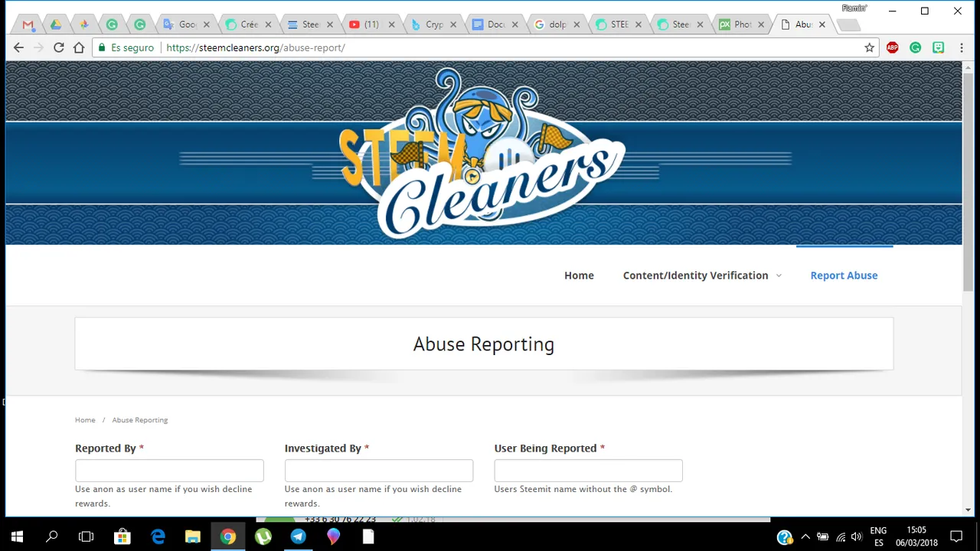Viewport: 980px width, 551px height.
Task: Switch to Chrome on the taskbar
Action: 228,537
